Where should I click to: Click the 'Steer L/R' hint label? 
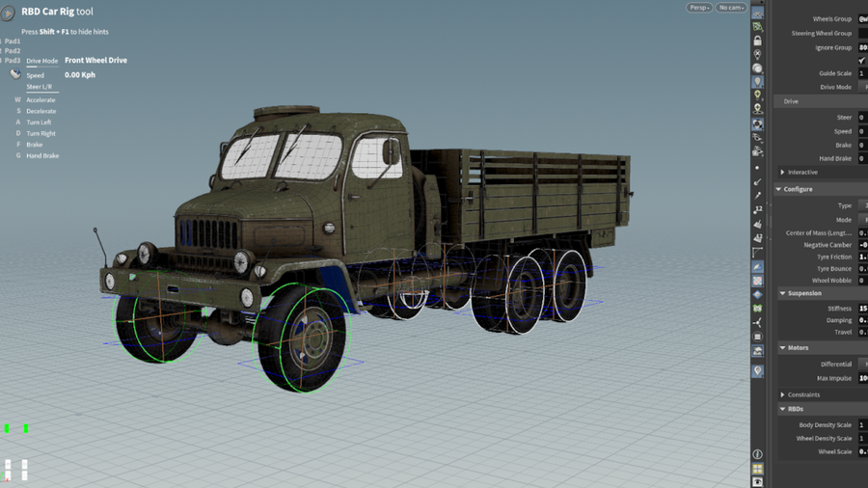[x=40, y=87]
